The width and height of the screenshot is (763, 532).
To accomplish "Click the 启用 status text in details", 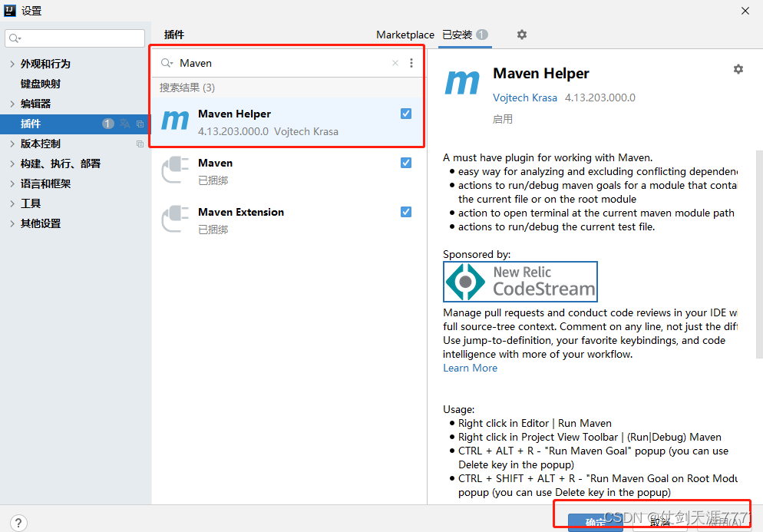I will pos(503,119).
